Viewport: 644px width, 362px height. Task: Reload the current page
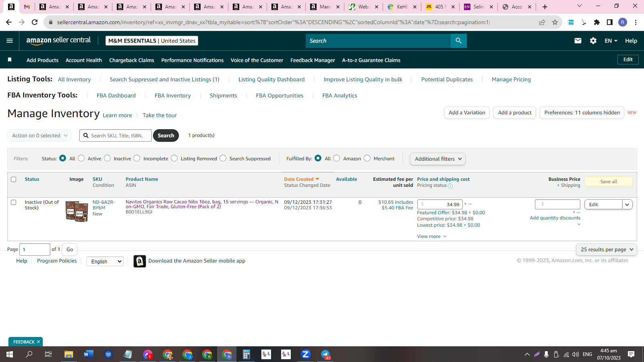pyautogui.click(x=35, y=22)
